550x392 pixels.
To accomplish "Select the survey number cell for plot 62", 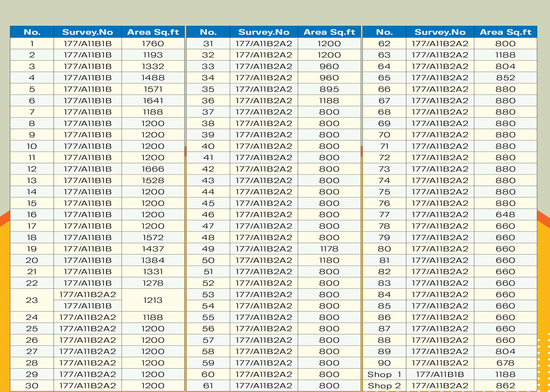I will click(440, 44).
